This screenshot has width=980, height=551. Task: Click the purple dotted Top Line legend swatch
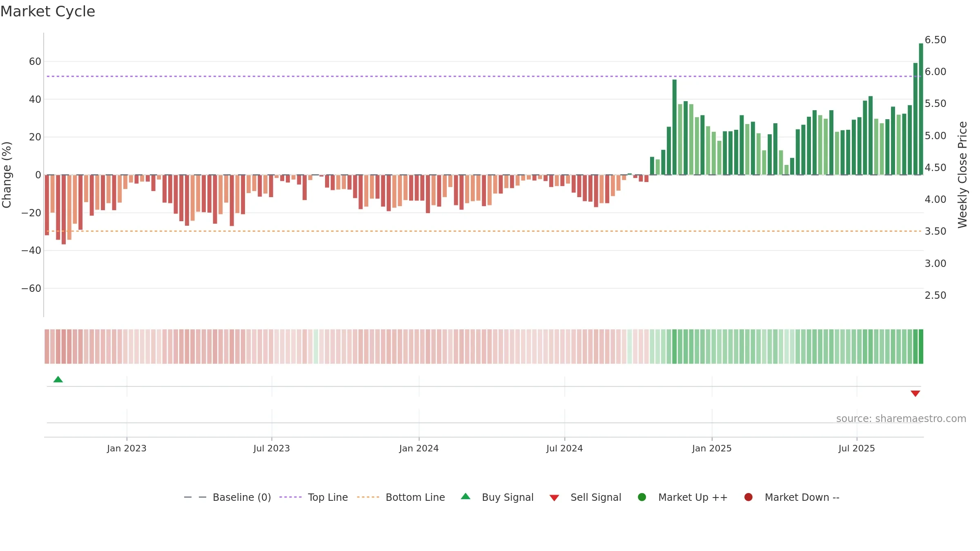pos(290,497)
